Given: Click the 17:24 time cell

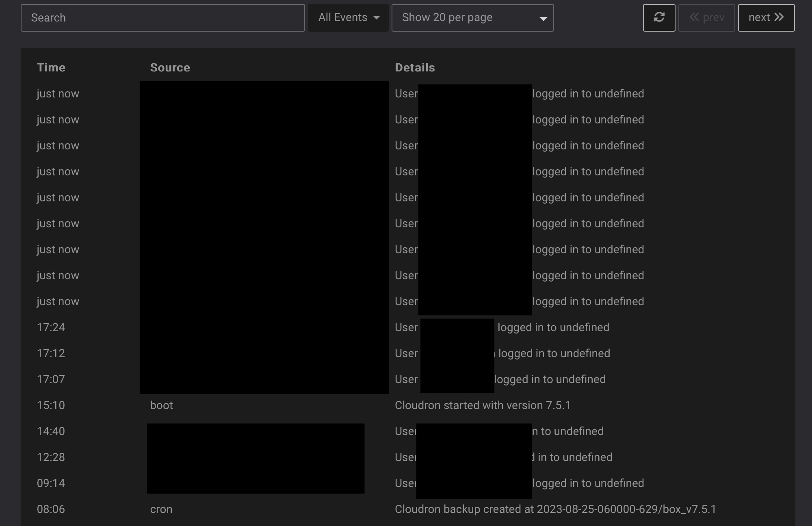Looking at the screenshot, I should pyautogui.click(x=51, y=327).
